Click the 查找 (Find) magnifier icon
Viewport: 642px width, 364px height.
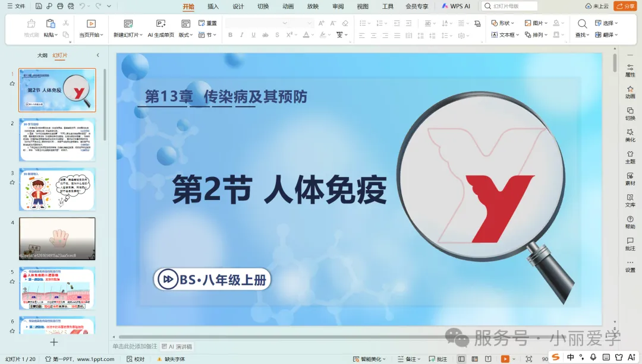point(582,24)
